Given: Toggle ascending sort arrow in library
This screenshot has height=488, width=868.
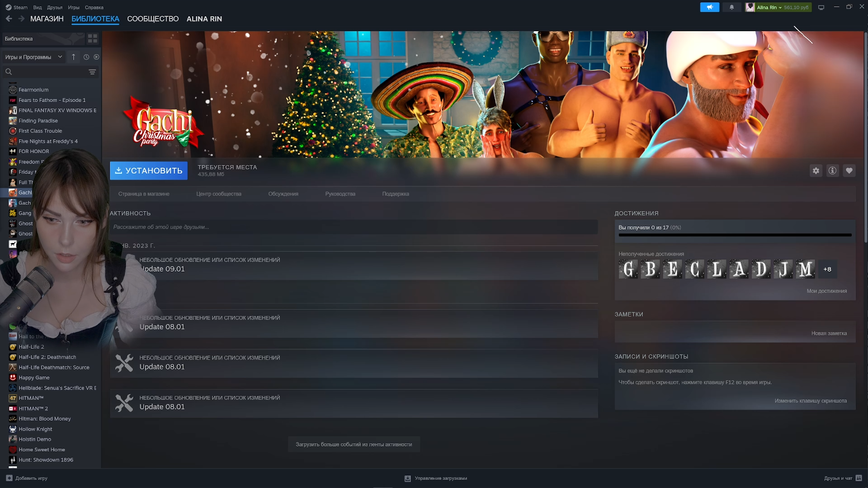Looking at the screenshot, I should 73,57.
